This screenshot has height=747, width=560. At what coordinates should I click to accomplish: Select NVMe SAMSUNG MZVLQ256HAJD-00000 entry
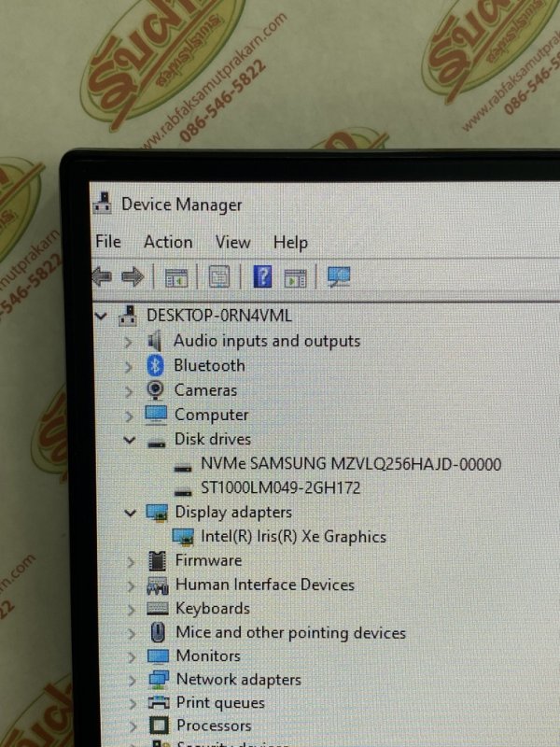(351, 463)
